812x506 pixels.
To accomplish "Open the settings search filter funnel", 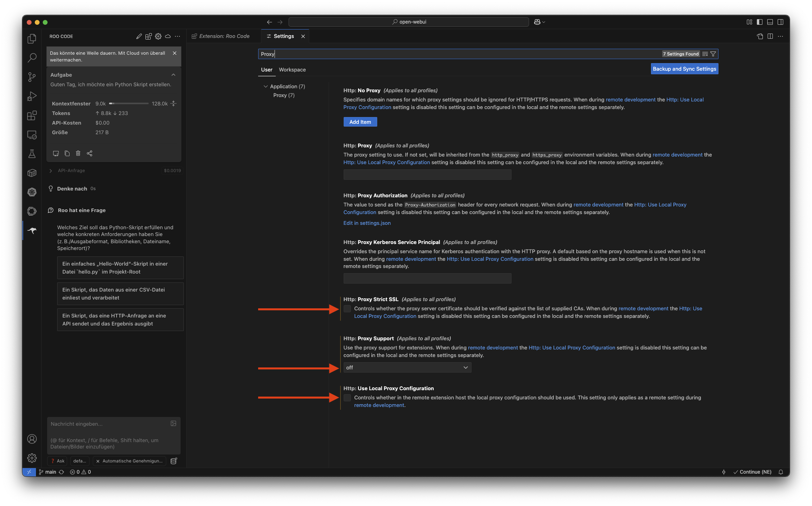I will tap(713, 54).
